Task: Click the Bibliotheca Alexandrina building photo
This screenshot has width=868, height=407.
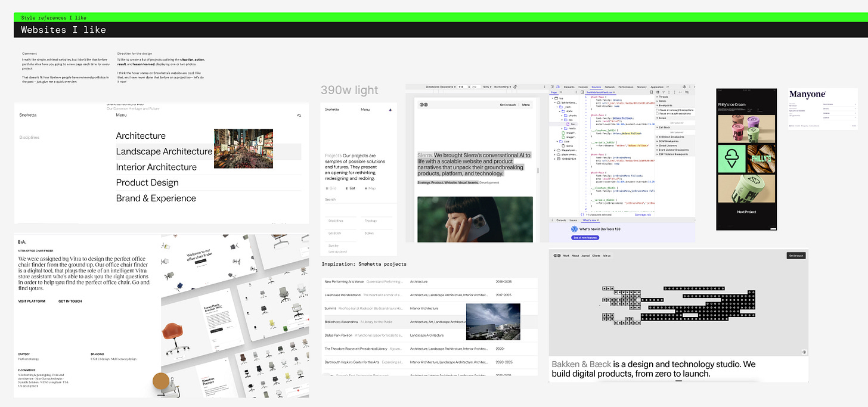Action: click(493, 322)
